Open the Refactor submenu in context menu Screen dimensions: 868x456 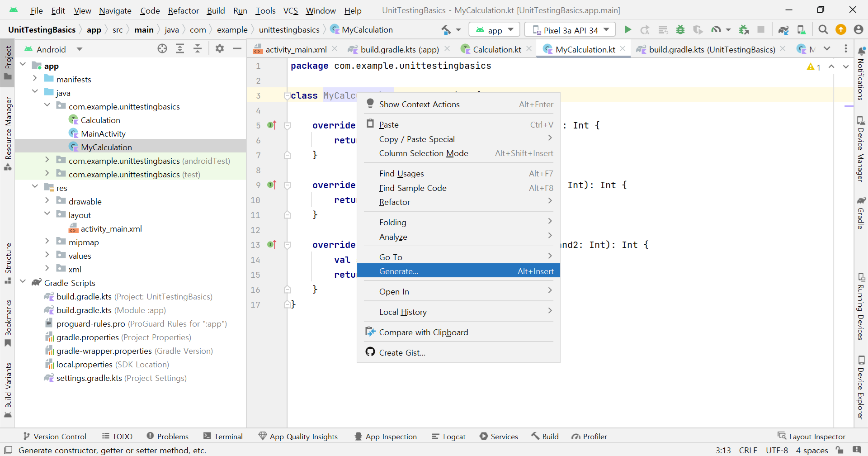[x=458, y=202]
